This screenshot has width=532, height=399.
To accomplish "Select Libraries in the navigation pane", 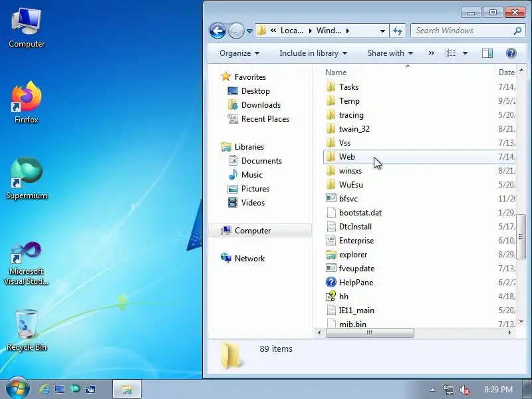I will coord(249,147).
